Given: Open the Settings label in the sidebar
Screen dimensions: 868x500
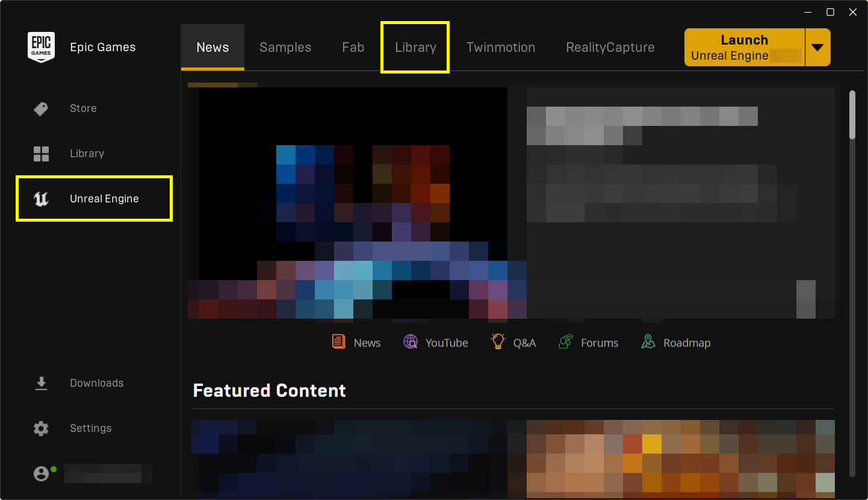Looking at the screenshot, I should (x=91, y=428).
